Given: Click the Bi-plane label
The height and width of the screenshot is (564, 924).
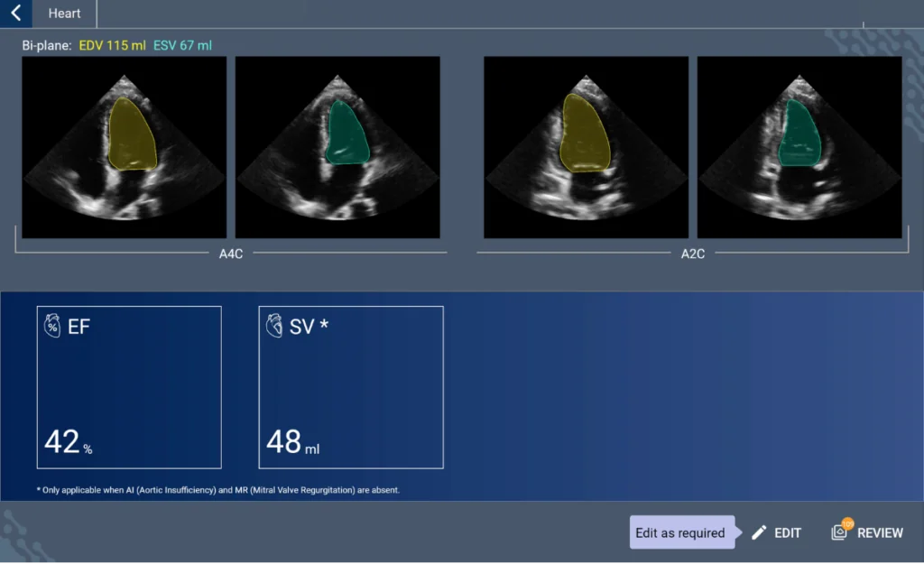Looking at the screenshot, I should (x=47, y=45).
